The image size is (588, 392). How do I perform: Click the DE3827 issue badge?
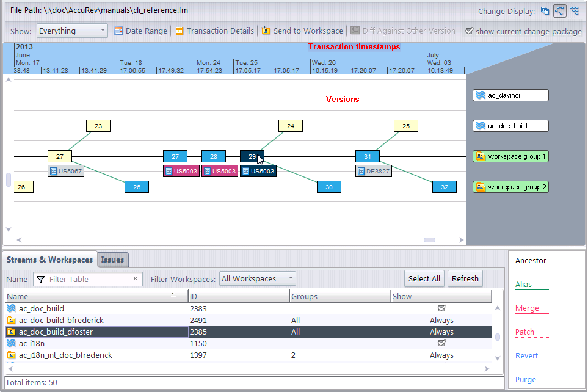pos(374,172)
